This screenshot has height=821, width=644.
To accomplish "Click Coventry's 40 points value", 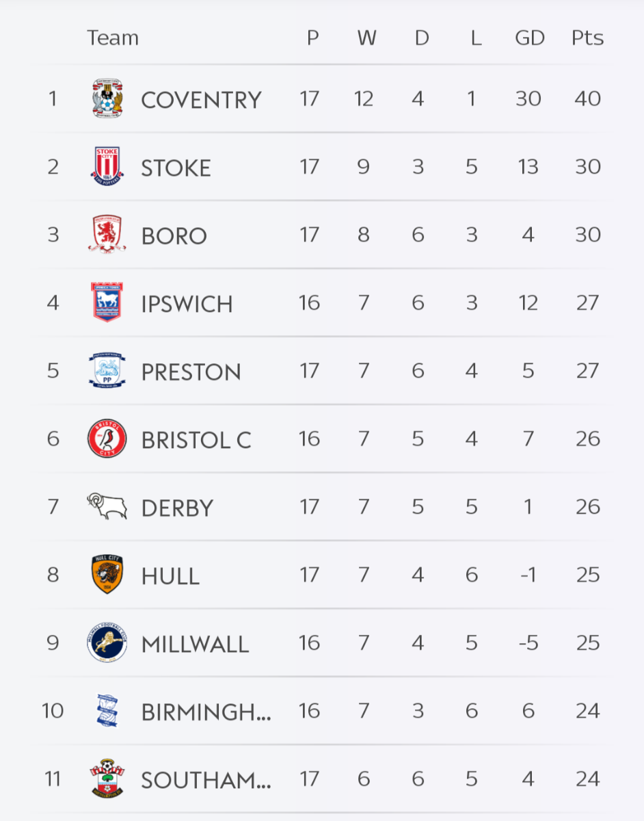I will tap(587, 99).
